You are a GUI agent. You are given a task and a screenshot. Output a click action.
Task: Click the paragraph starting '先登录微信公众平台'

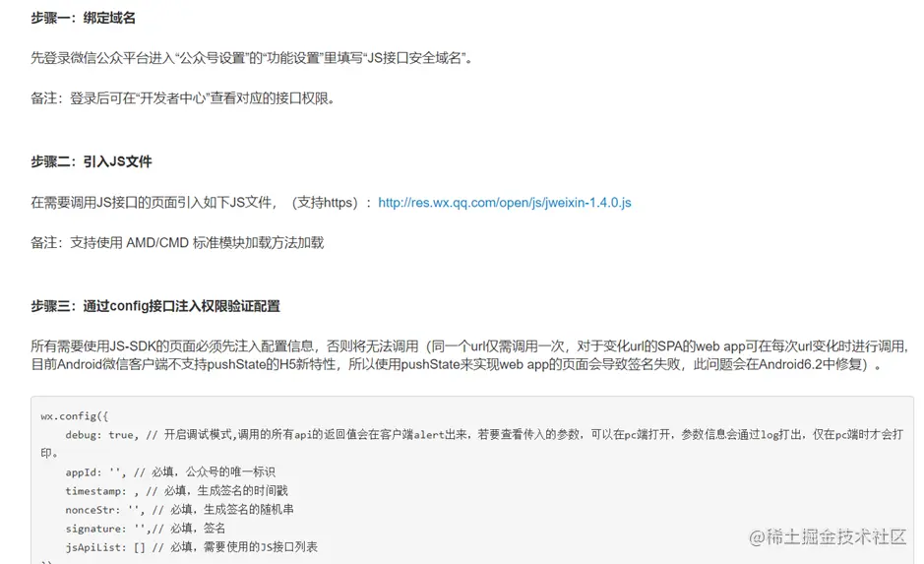click(252, 58)
